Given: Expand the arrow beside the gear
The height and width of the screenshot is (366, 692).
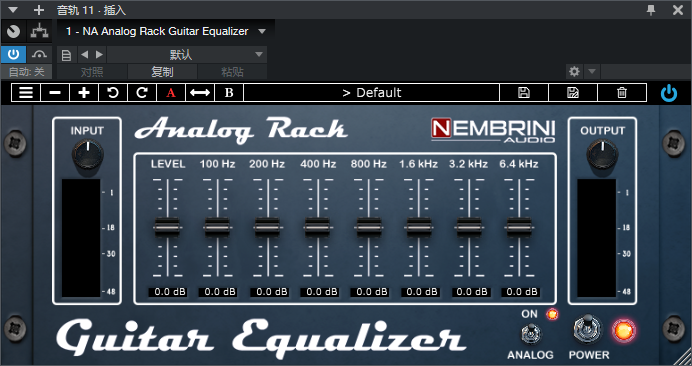Looking at the screenshot, I should 592,71.
